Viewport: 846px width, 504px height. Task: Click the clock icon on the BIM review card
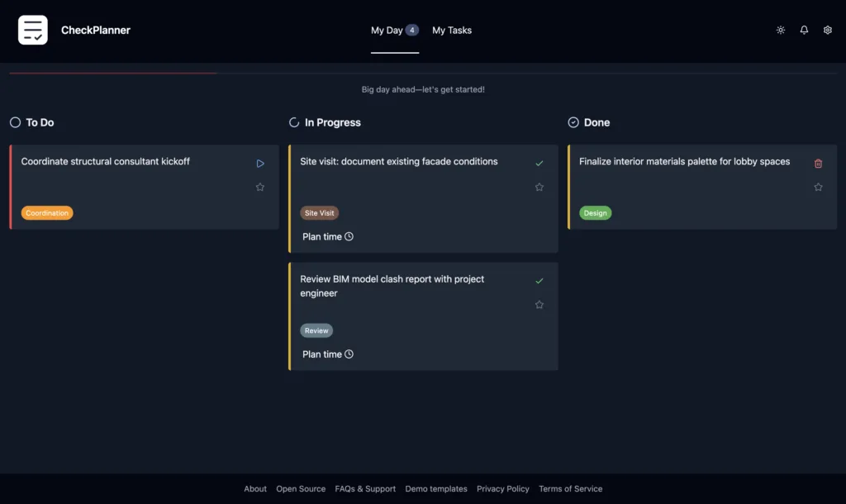click(348, 354)
